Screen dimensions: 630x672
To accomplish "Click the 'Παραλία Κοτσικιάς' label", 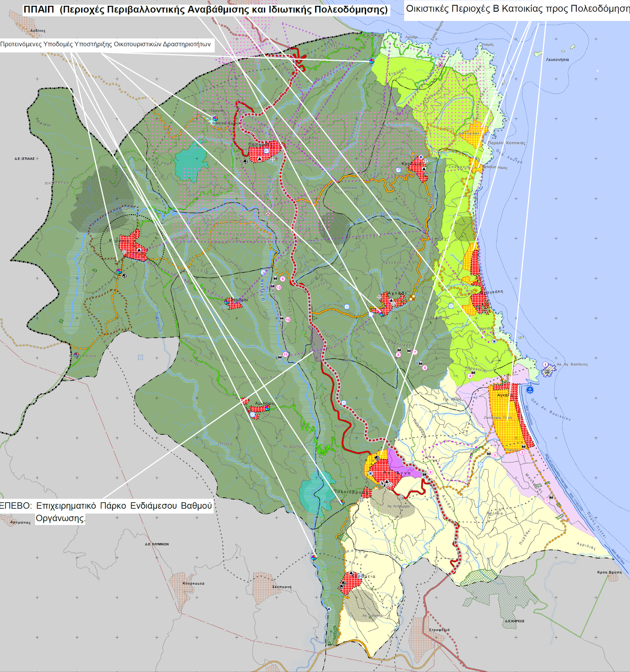I will tap(506, 143).
